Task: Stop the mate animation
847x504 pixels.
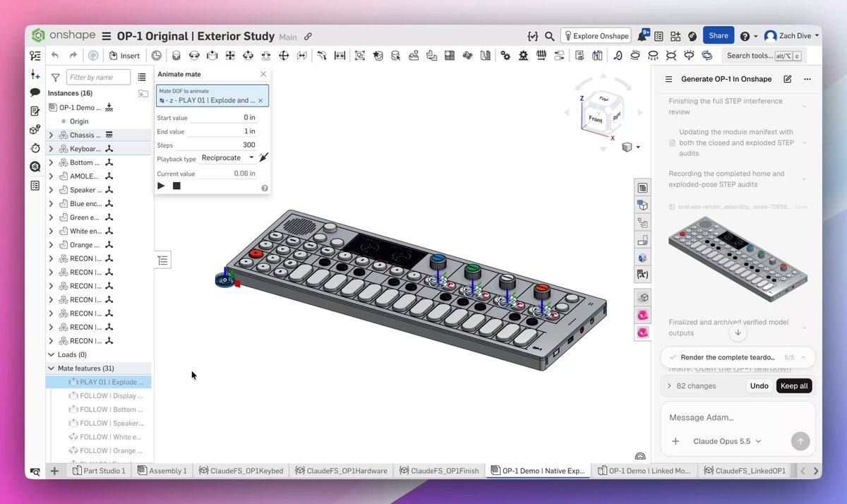Action: 176,186
